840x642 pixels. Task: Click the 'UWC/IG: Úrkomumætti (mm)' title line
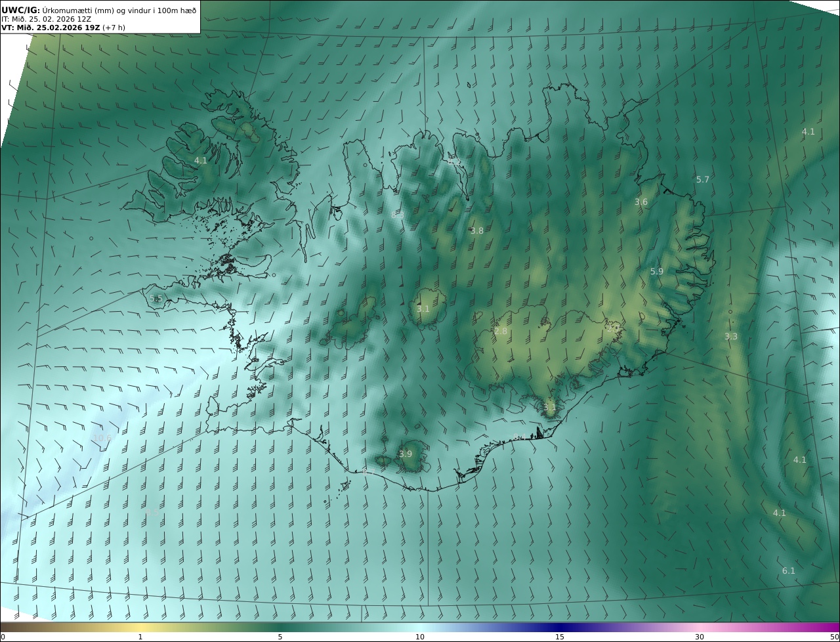coord(98,10)
